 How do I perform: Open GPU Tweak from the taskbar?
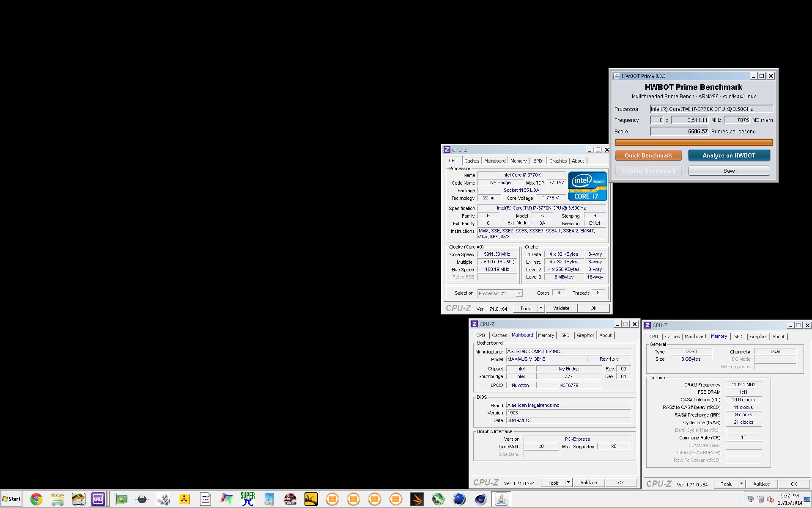[290, 500]
